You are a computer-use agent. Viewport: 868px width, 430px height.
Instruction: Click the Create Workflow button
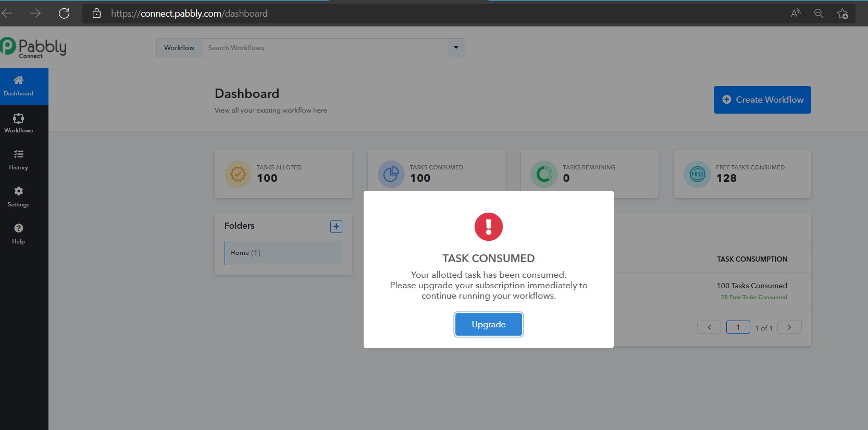(x=762, y=100)
